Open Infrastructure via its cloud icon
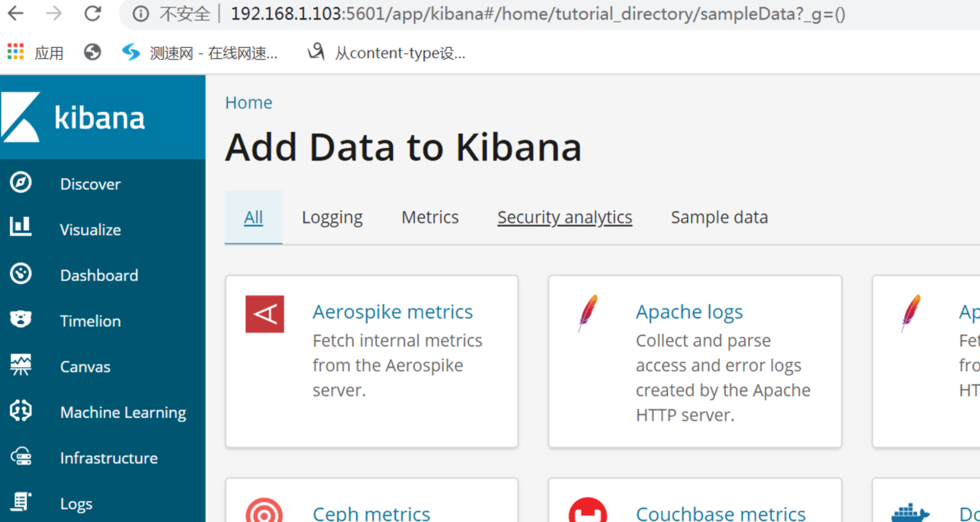This screenshot has width=980, height=522. click(21, 456)
